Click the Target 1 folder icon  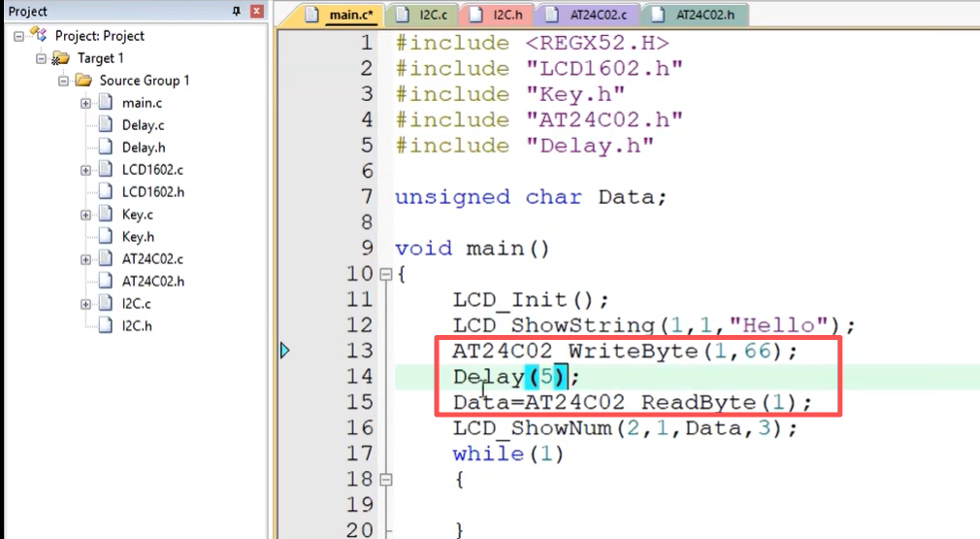tap(60, 59)
